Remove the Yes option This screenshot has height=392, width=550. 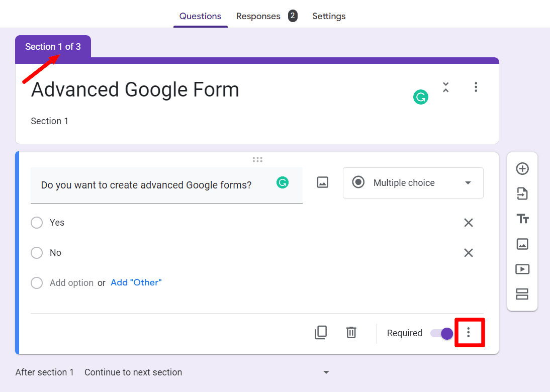(x=469, y=223)
